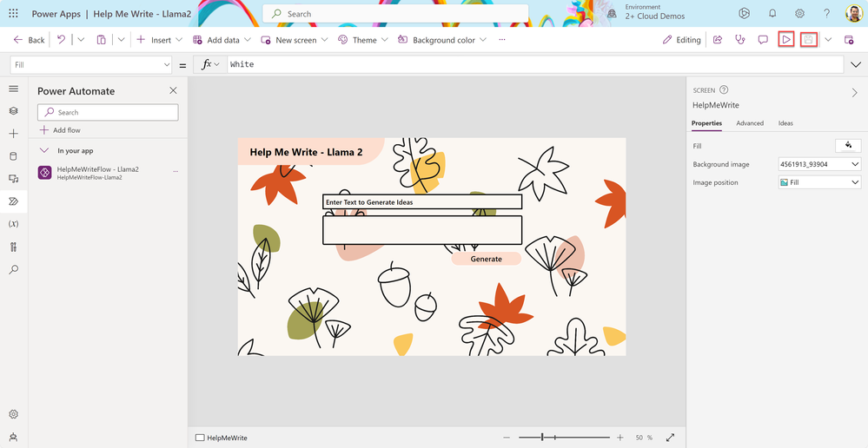
Task: Open the app launcher waffle menu
Action: (13, 14)
